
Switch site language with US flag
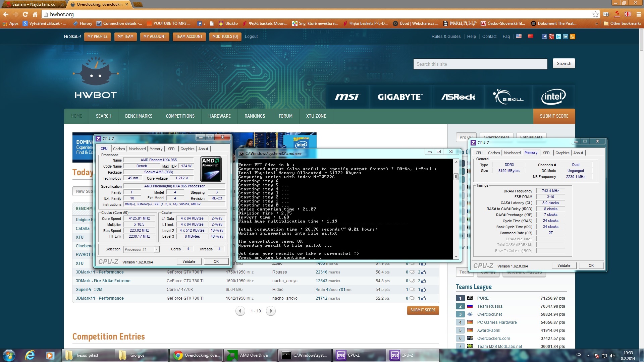pyautogui.click(x=519, y=36)
